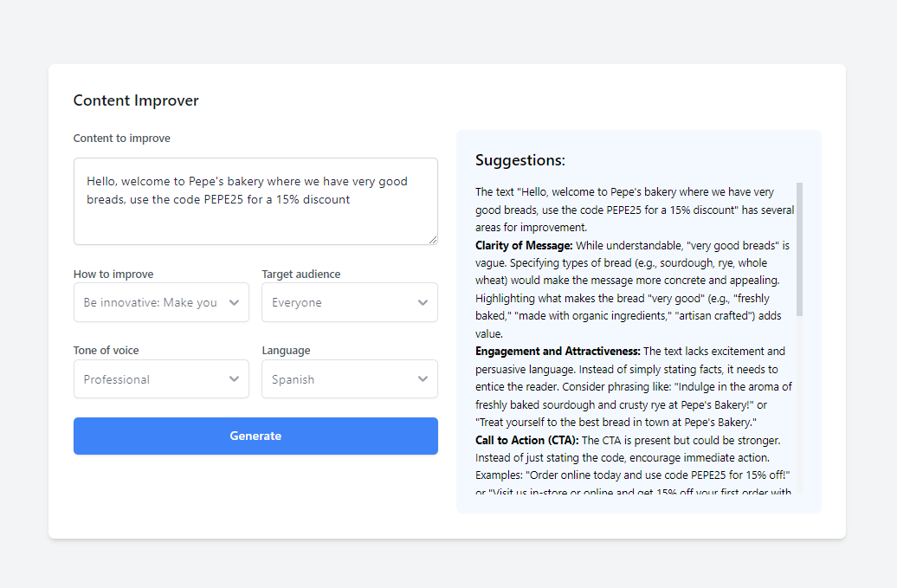Image resolution: width=897 pixels, height=588 pixels.
Task: Open the How to improve dropdown
Action: point(161,302)
